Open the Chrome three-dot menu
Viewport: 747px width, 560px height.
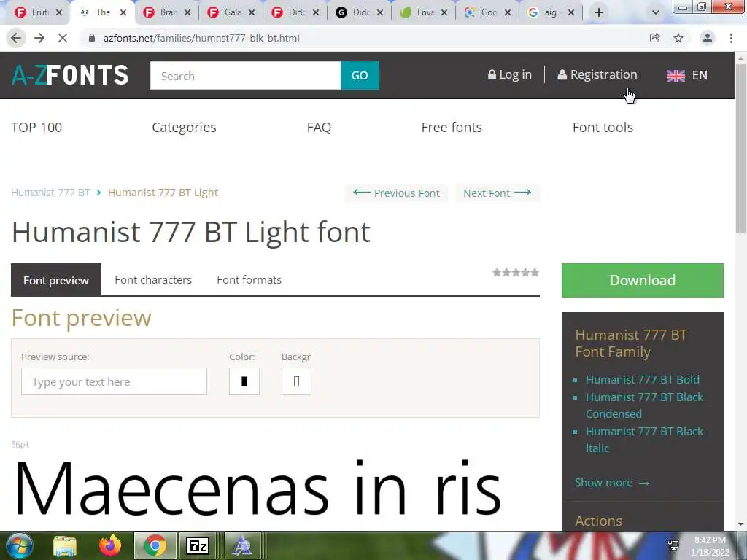point(731,38)
